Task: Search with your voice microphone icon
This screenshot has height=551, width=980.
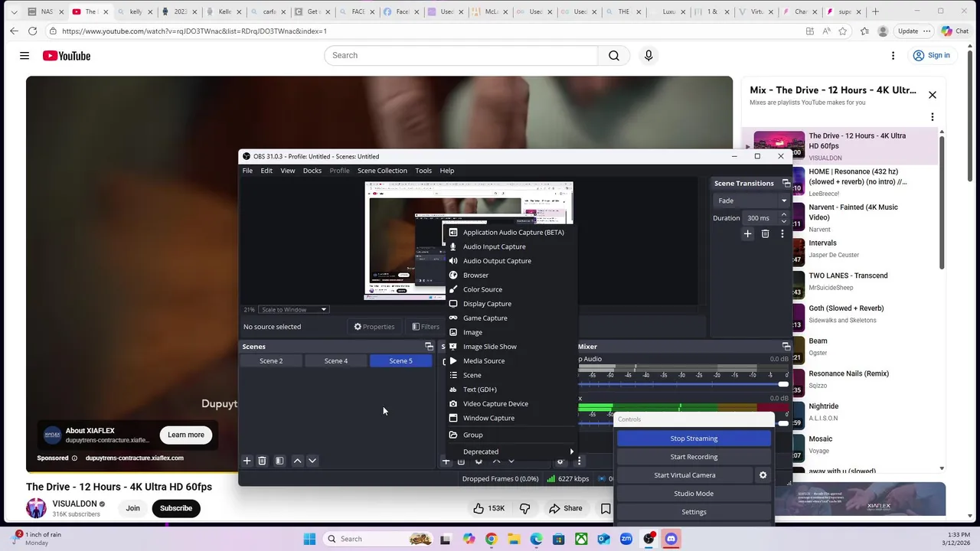Action: tap(648, 55)
